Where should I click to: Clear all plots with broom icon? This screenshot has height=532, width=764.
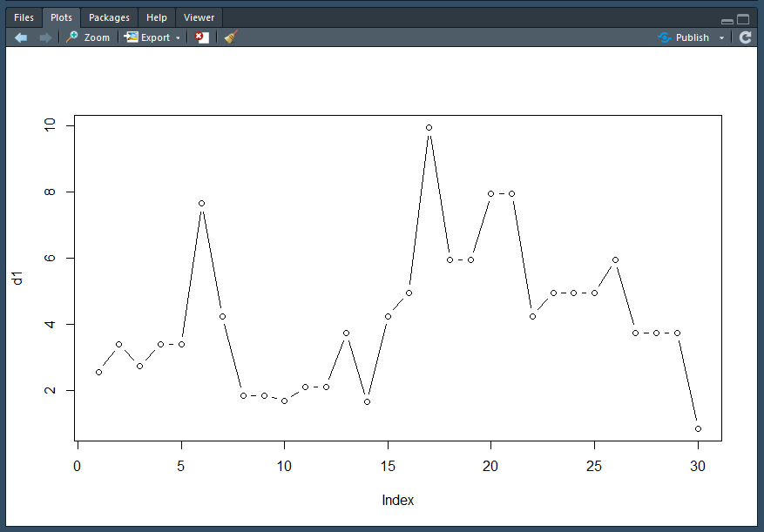click(231, 37)
